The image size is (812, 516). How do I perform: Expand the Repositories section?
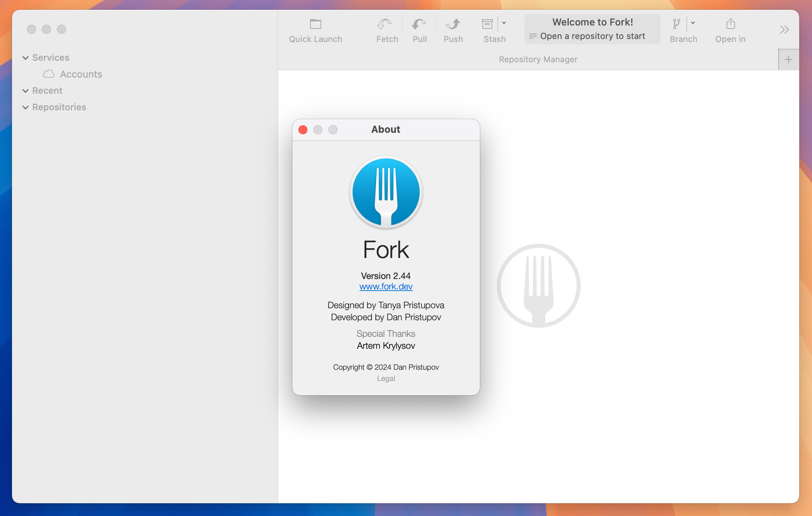(x=25, y=107)
